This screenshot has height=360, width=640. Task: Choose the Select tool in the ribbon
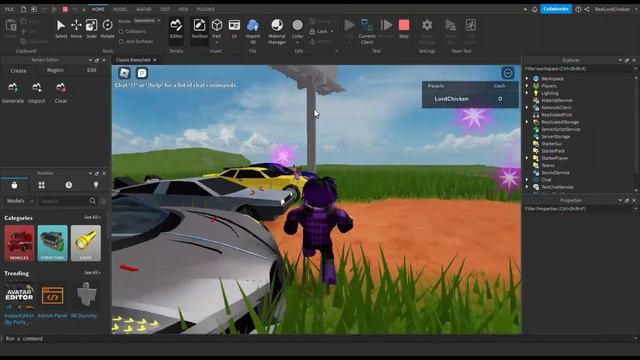tap(61, 29)
